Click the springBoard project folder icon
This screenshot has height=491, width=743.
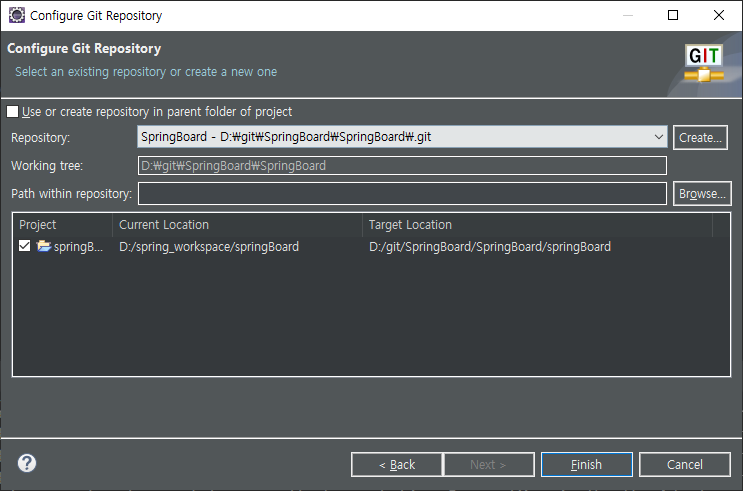tap(44, 246)
